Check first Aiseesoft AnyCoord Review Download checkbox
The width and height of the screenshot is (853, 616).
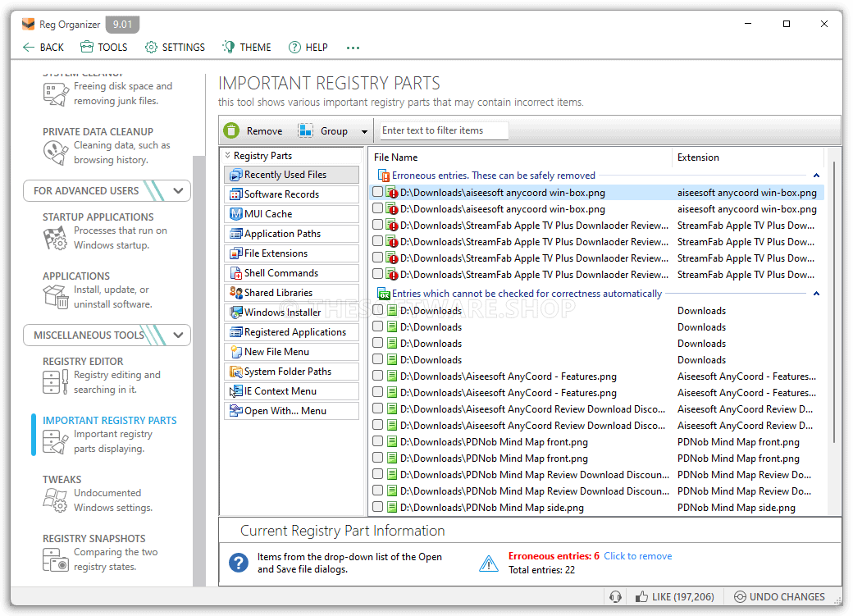377,408
